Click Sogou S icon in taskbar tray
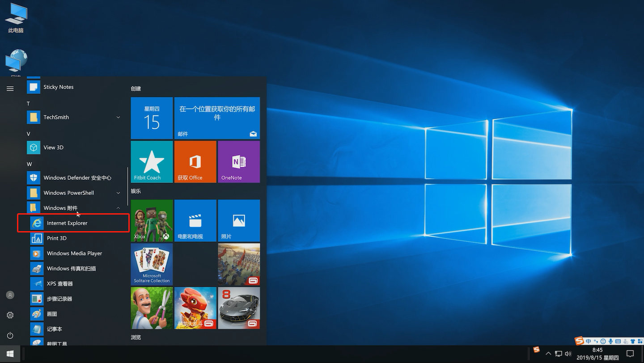Screen dimensions: 644x363 [536, 350]
